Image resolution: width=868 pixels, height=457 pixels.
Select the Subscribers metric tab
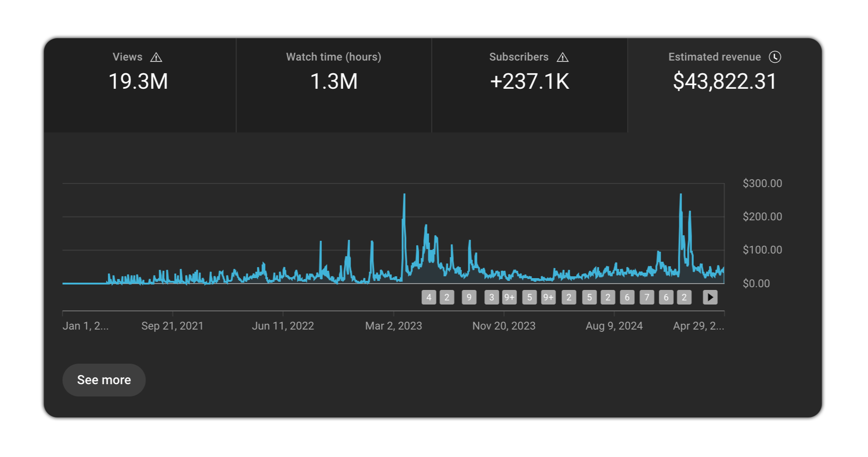530,86
